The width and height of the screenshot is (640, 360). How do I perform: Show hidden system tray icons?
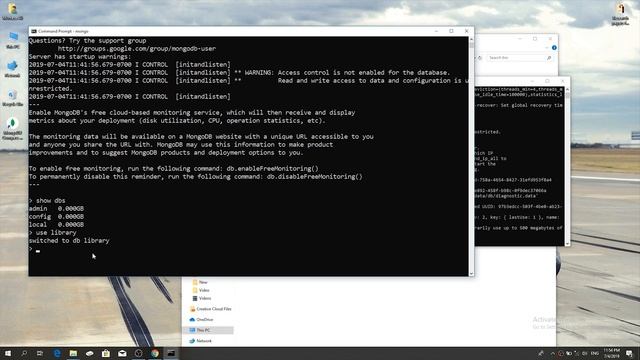coord(552,353)
